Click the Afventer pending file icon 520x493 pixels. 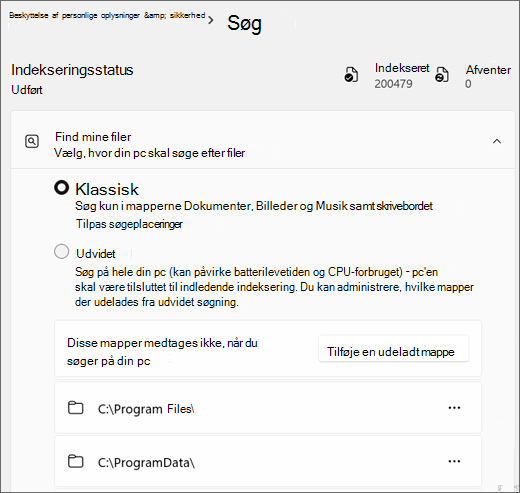[x=442, y=75]
